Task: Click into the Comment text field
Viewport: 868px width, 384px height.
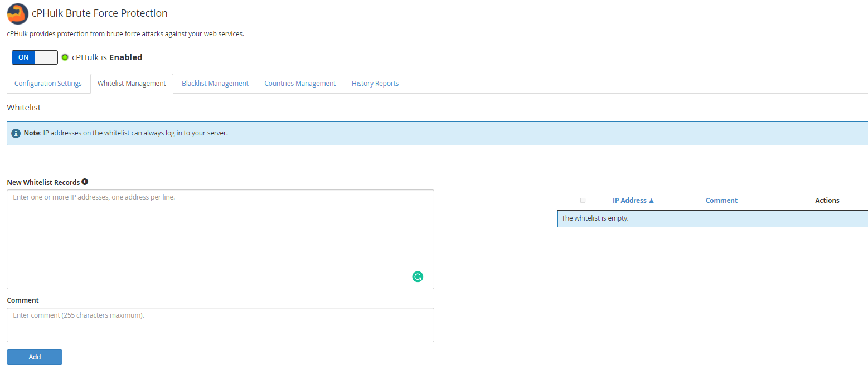Action: coord(220,325)
